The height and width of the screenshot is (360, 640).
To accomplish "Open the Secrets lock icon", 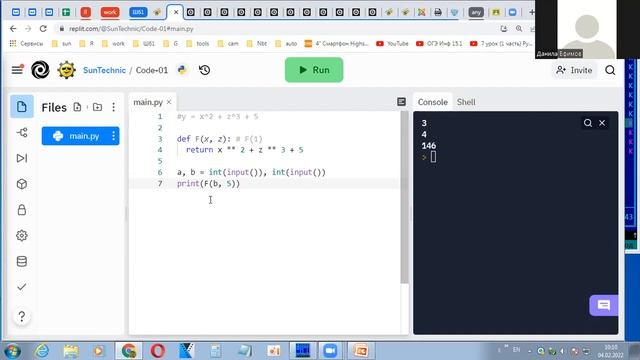I will click(x=22, y=210).
